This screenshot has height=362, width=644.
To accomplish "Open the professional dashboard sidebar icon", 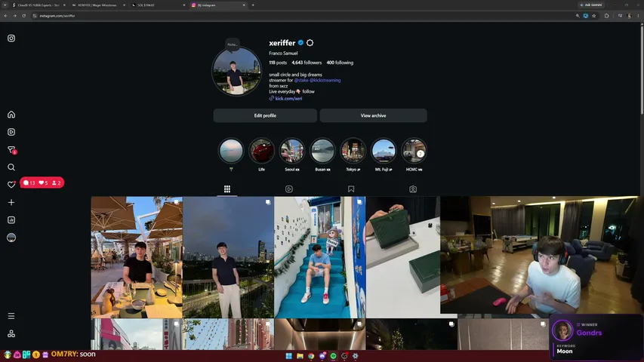I will point(11,220).
